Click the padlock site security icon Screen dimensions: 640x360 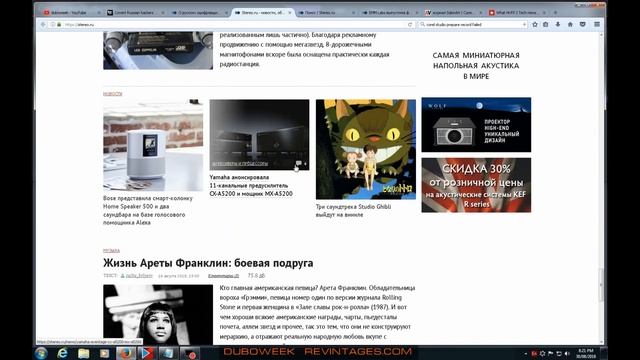click(59, 24)
